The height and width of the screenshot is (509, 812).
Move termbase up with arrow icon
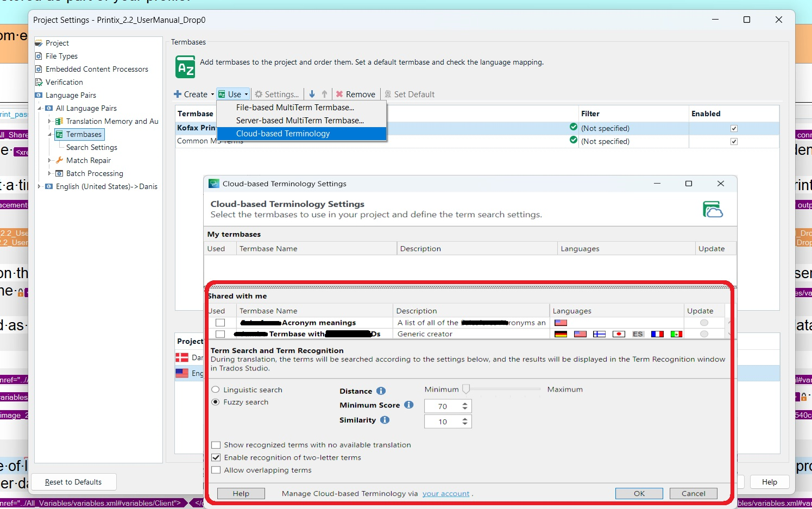(x=324, y=94)
